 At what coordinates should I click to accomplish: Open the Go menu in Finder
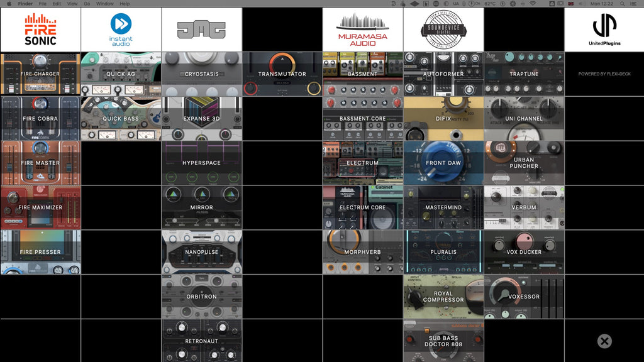click(x=88, y=3)
